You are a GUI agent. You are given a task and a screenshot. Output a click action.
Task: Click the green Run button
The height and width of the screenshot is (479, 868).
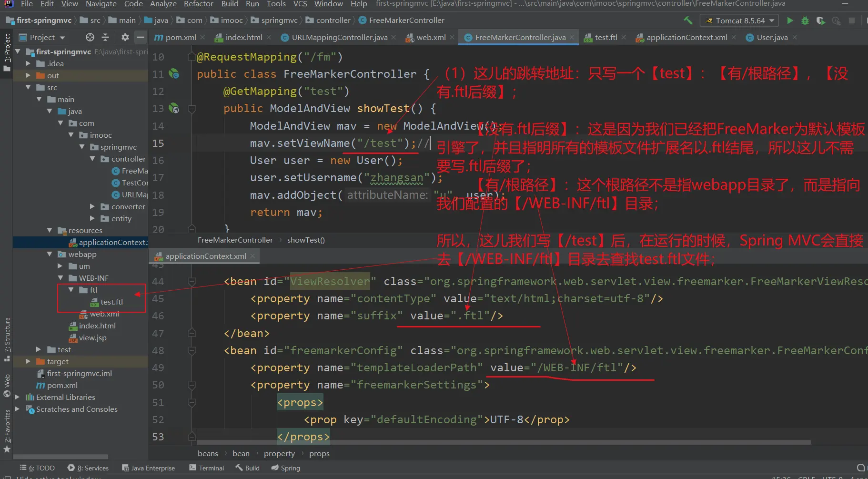tap(790, 20)
